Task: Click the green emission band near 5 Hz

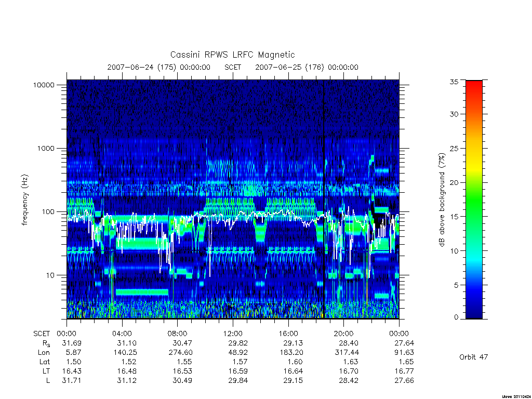Action: pos(142,292)
